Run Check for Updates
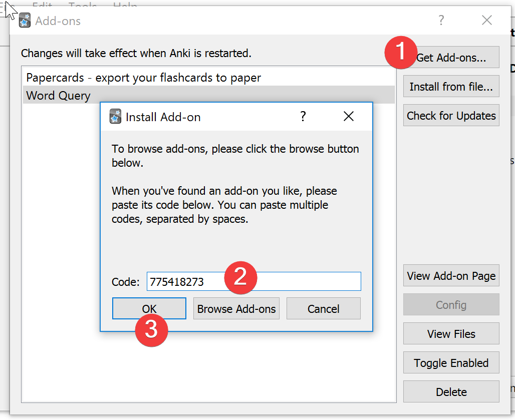The image size is (515, 420). pos(451,116)
